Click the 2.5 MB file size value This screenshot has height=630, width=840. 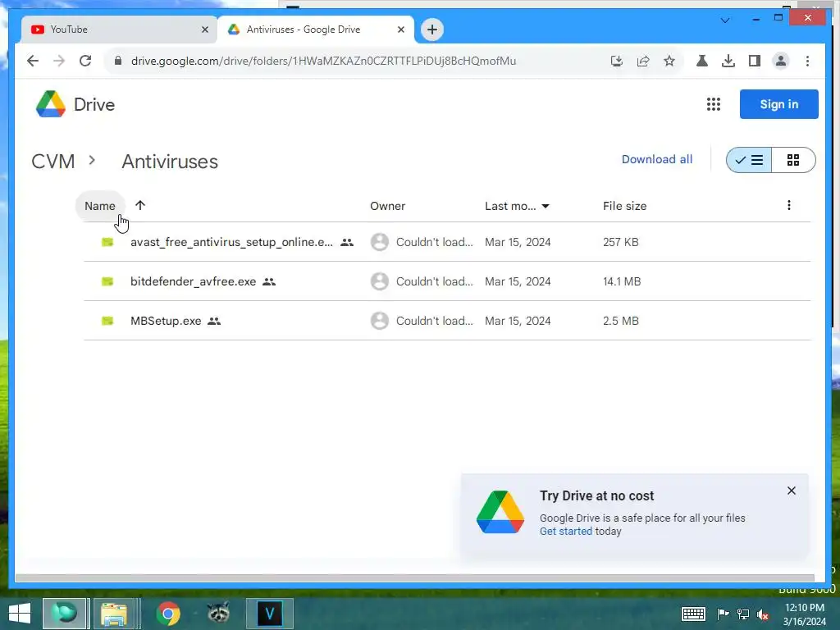click(620, 321)
